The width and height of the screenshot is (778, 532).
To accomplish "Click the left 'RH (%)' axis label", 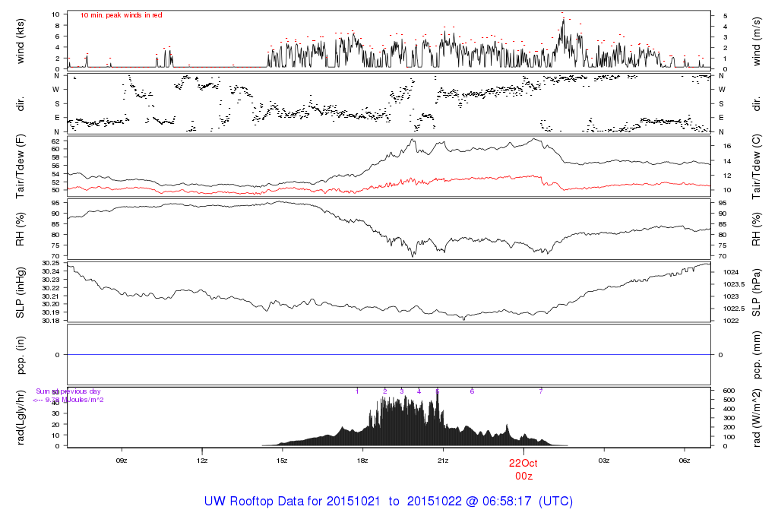I will click(x=21, y=230).
